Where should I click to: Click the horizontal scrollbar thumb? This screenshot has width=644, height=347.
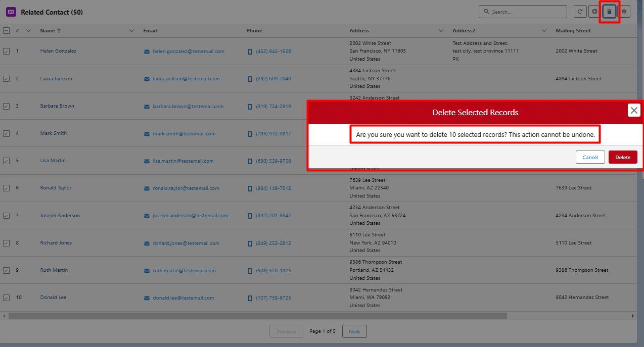[258, 316]
